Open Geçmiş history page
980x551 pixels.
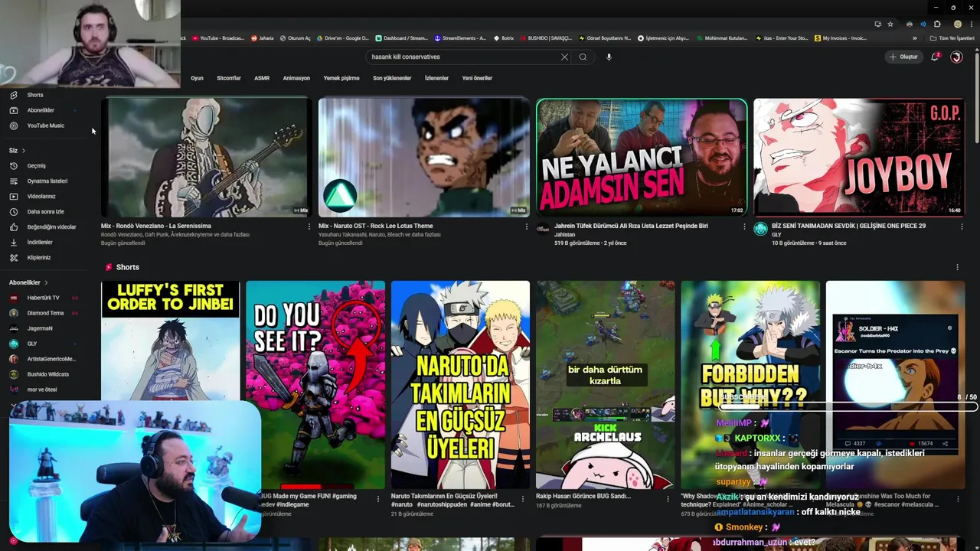click(x=36, y=166)
